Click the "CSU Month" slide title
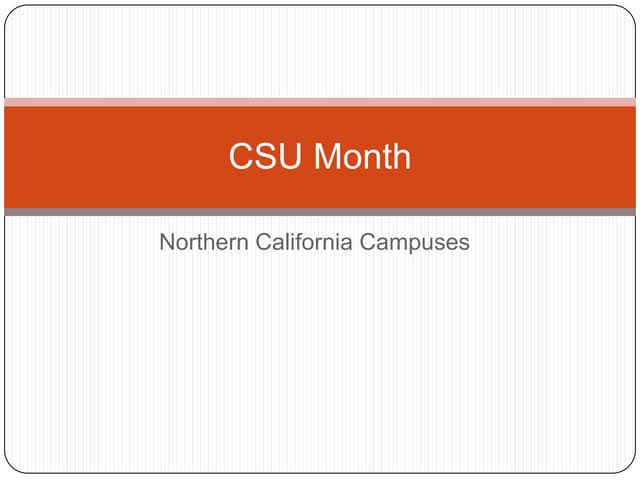The width and height of the screenshot is (640, 480). pos(319,157)
